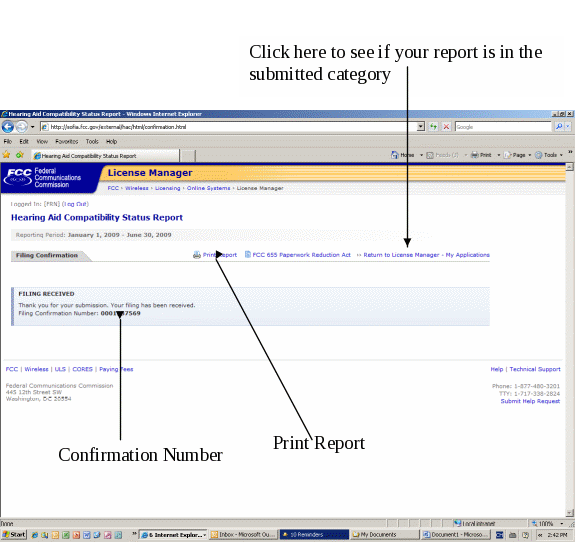Open the Edit menu
The image size is (576, 542).
click(x=24, y=141)
